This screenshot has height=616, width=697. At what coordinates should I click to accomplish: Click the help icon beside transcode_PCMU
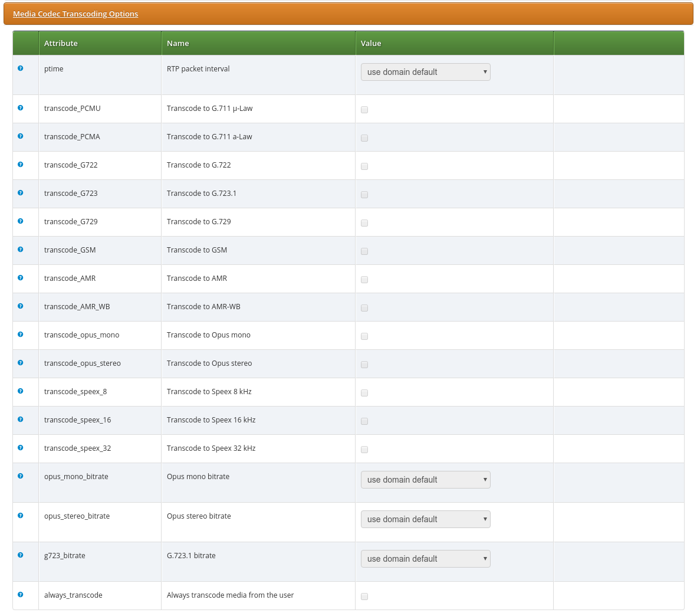point(20,108)
